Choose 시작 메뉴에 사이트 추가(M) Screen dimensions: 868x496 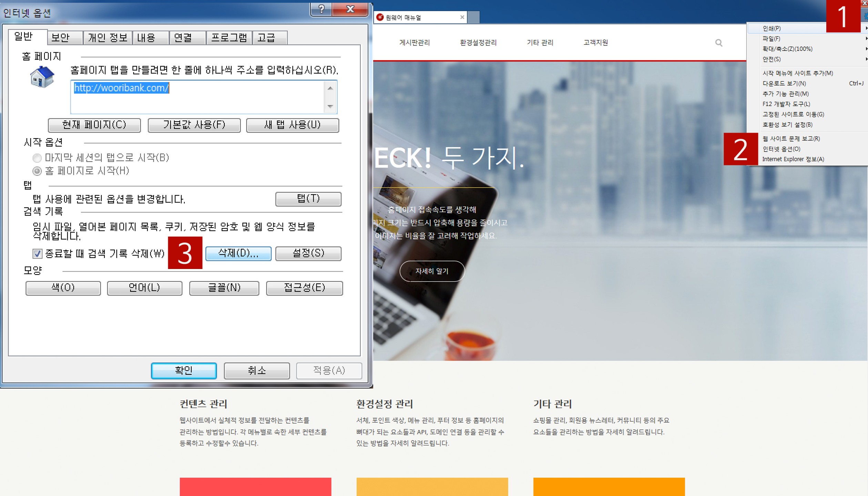click(807, 73)
